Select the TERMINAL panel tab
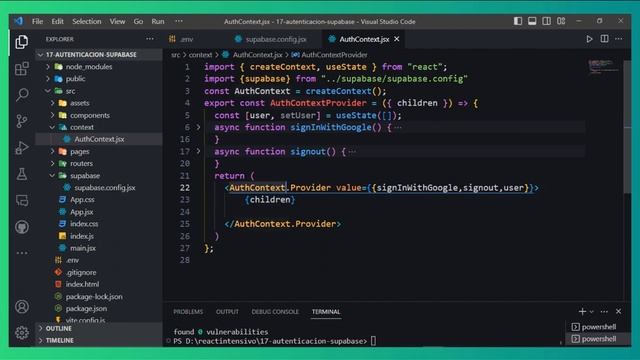The image size is (640, 360). 326,311
